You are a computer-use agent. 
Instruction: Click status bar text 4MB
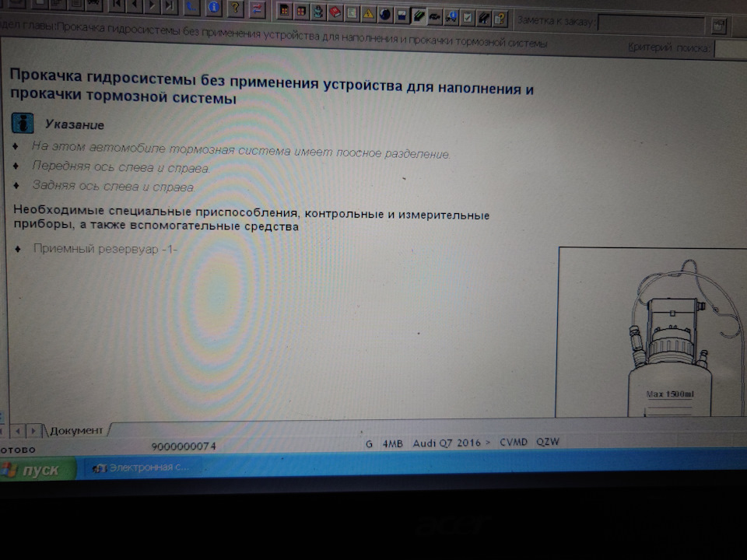pos(392,444)
